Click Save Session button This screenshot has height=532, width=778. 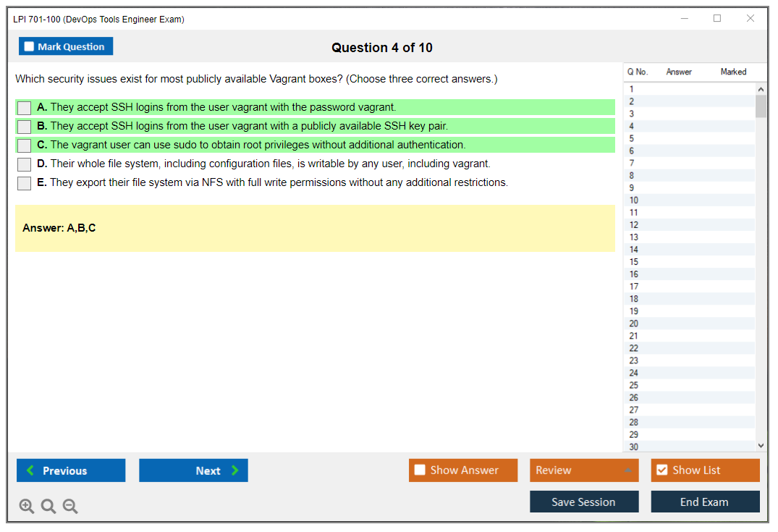pyautogui.click(x=583, y=502)
